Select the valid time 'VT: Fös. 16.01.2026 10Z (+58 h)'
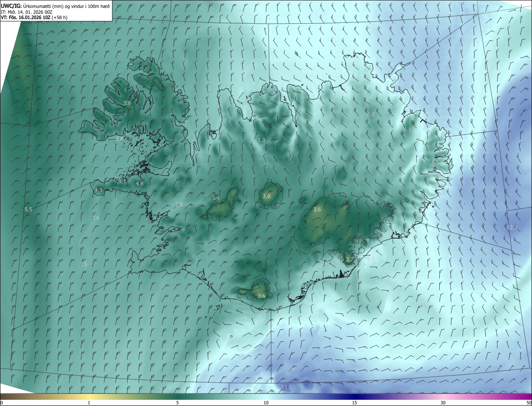This screenshot has height=406, width=532. click(x=34, y=17)
